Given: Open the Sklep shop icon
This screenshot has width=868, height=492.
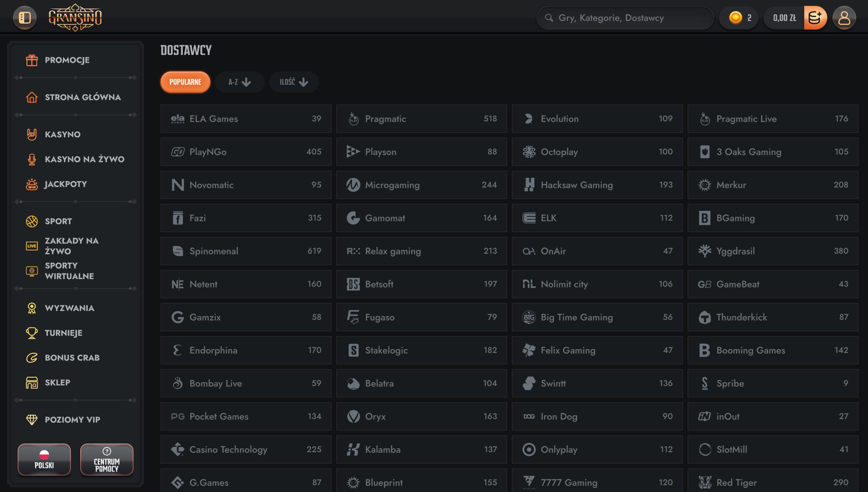Looking at the screenshot, I should (x=32, y=382).
